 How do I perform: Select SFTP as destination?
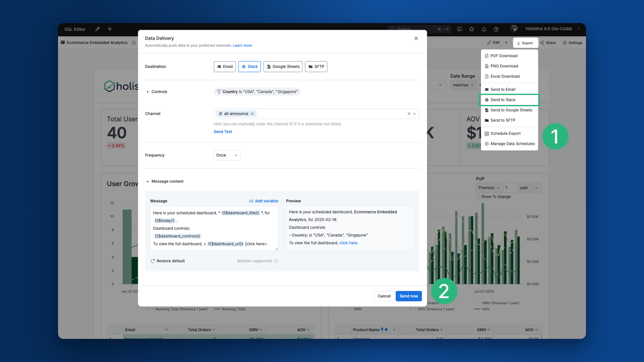pyautogui.click(x=316, y=67)
